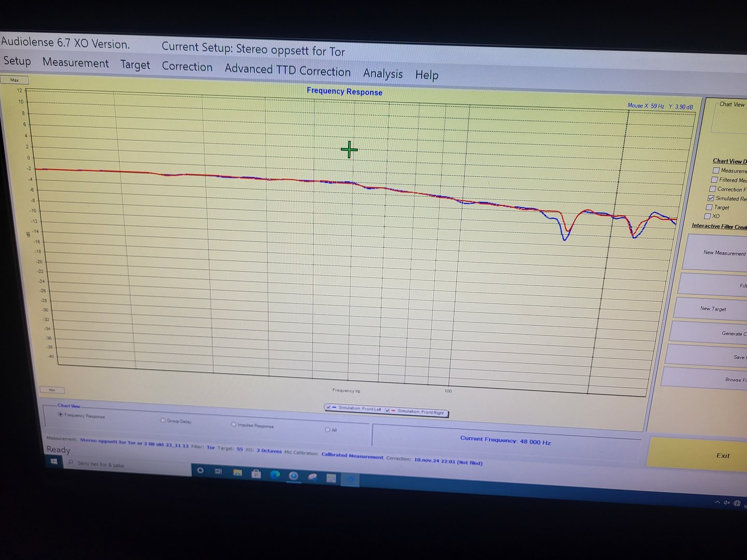Open Microsoft Store from the taskbar
The image size is (747, 560).
256,473
